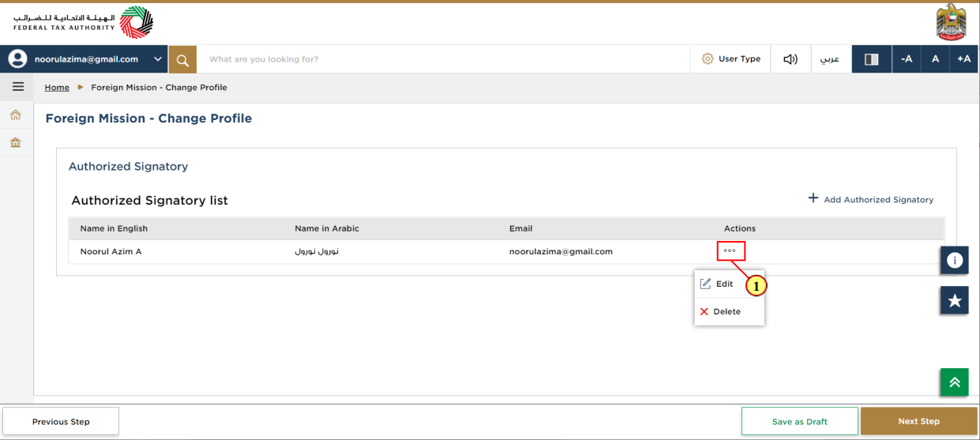Toggle the high contrast mode icon
This screenshot has height=440, width=980.
pos(872,59)
